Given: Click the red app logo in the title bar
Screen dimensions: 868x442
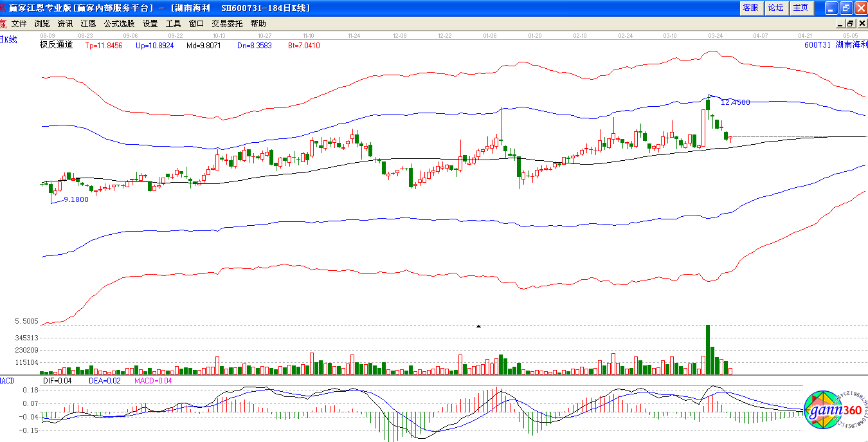Looking at the screenshot, I should click(x=3, y=8).
